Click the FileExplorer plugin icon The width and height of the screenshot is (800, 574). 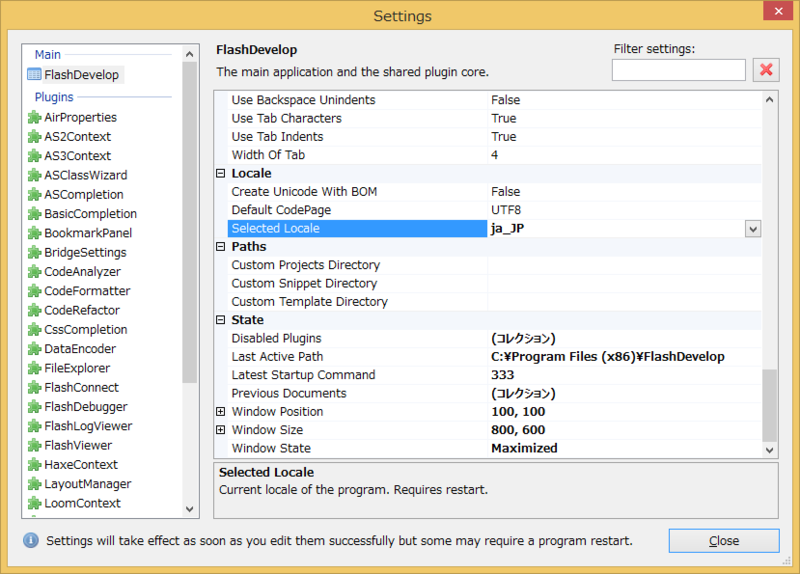[34, 368]
